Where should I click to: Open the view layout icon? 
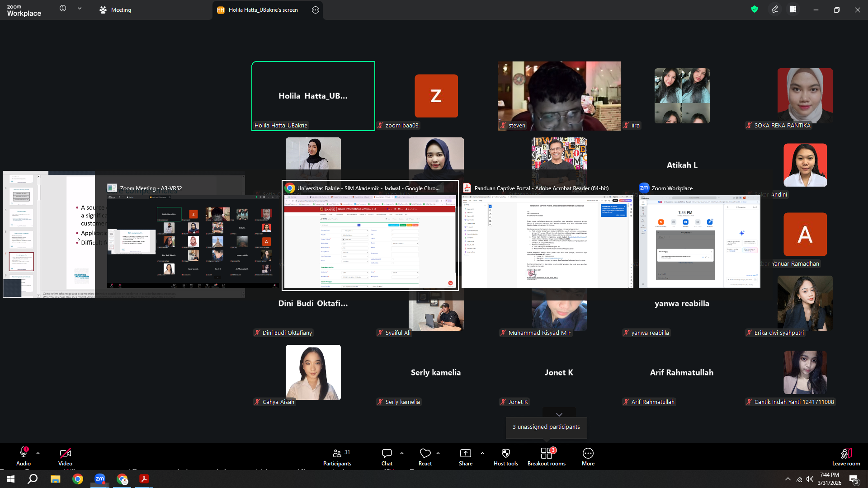793,9
